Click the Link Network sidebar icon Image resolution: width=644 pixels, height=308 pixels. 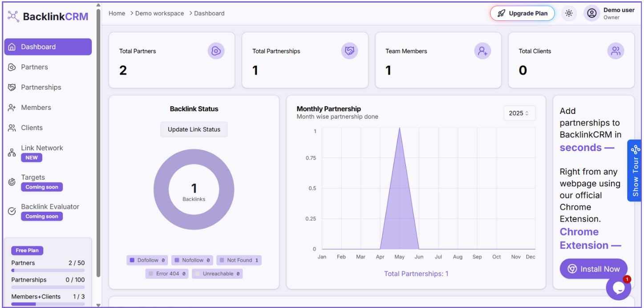(x=12, y=153)
